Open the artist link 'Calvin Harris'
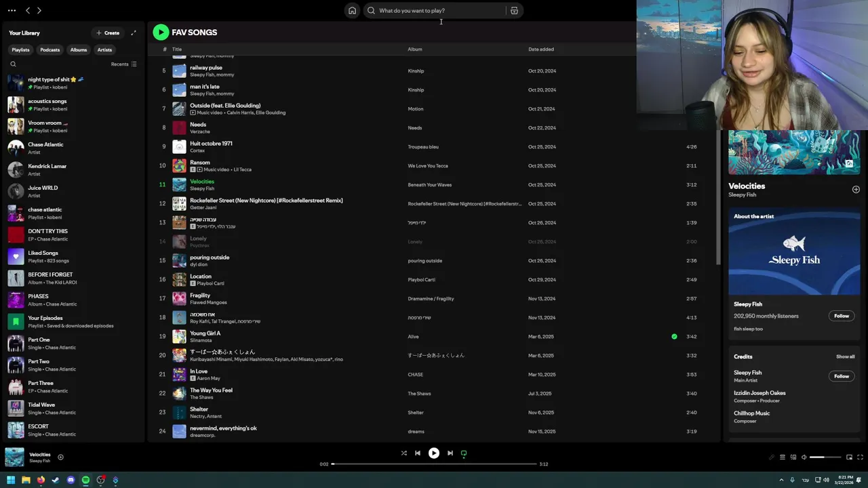 [241, 113]
